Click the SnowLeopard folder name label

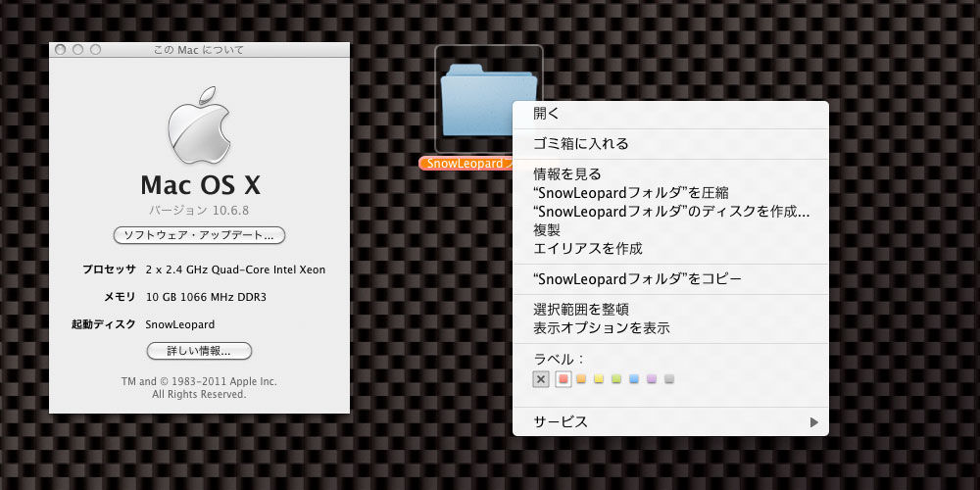(x=468, y=164)
